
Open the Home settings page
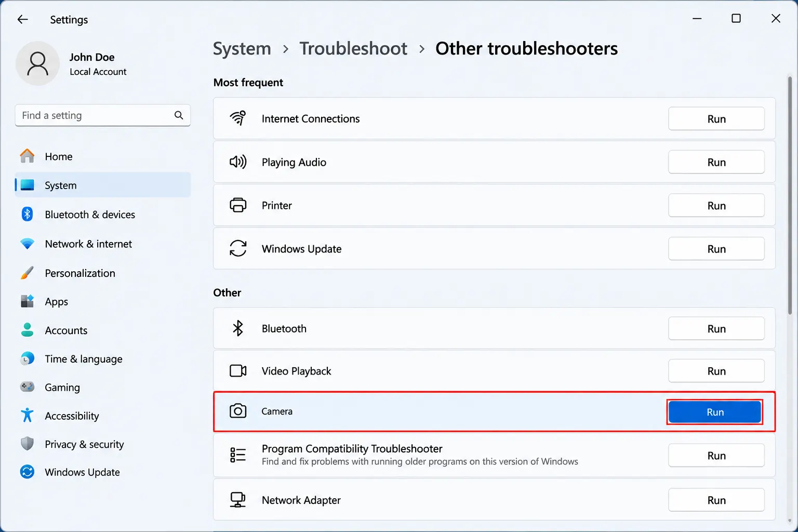tap(103, 156)
